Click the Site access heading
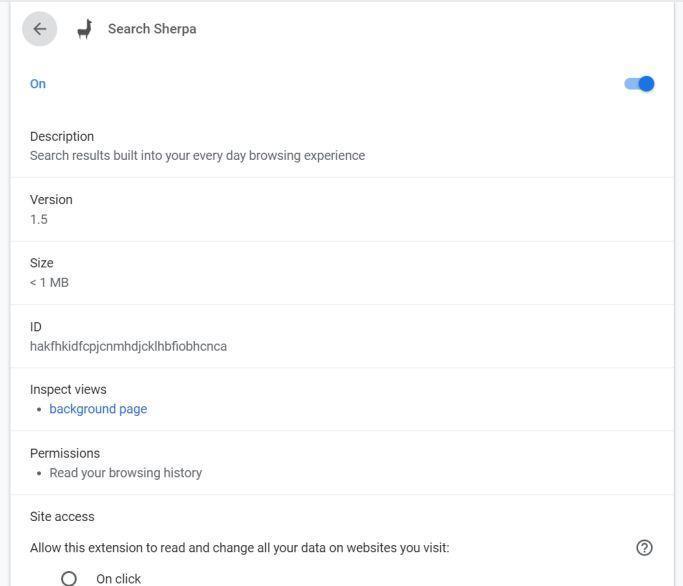 click(62, 517)
